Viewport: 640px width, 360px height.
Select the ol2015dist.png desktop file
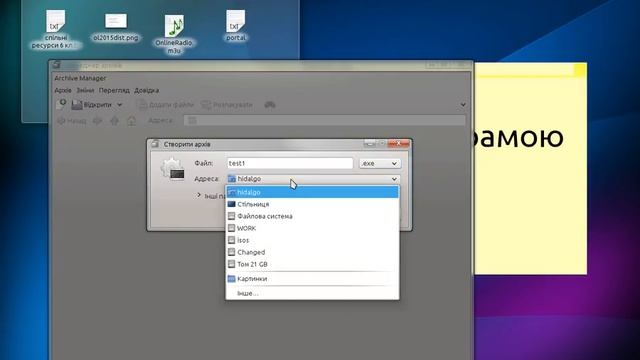[116, 28]
